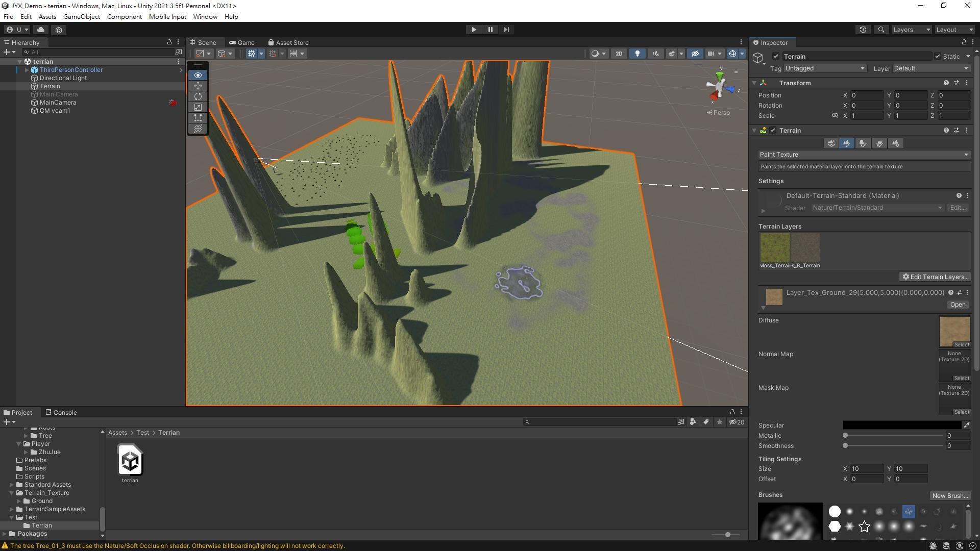This screenshot has height=551, width=980.
Task: Open the search tool in the top toolbar
Action: [x=881, y=29]
